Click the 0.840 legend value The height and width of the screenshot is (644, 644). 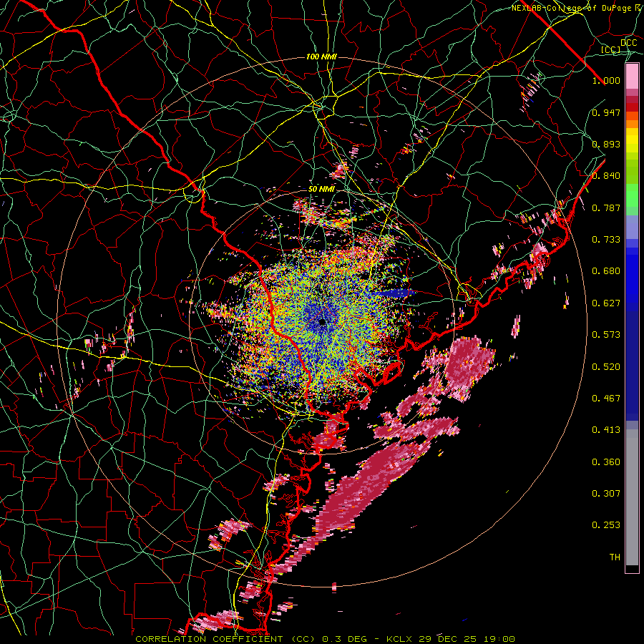tap(606, 176)
